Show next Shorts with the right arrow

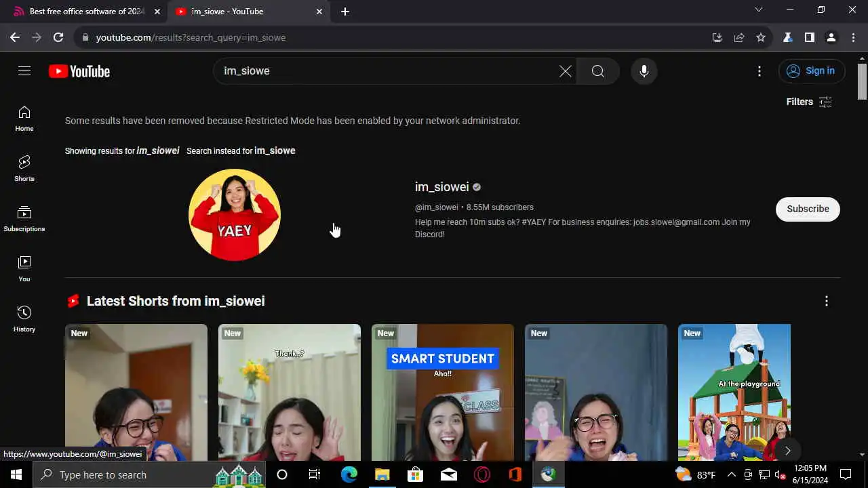[x=787, y=450]
